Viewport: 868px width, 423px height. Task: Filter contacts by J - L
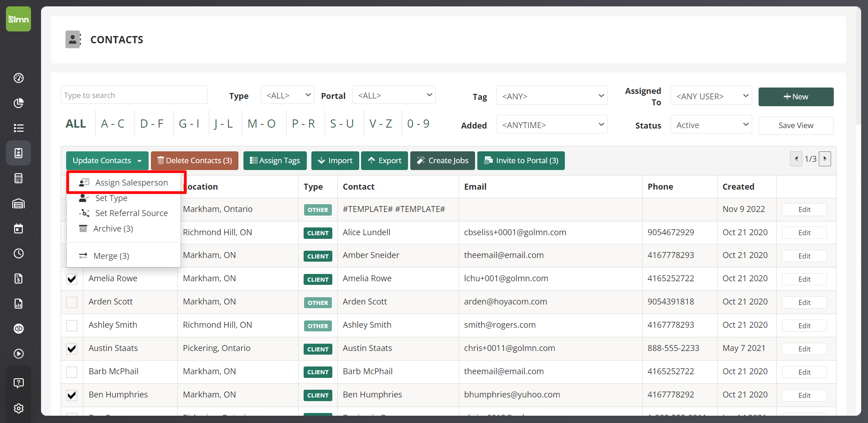pyautogui.click(x=223, y=124)
